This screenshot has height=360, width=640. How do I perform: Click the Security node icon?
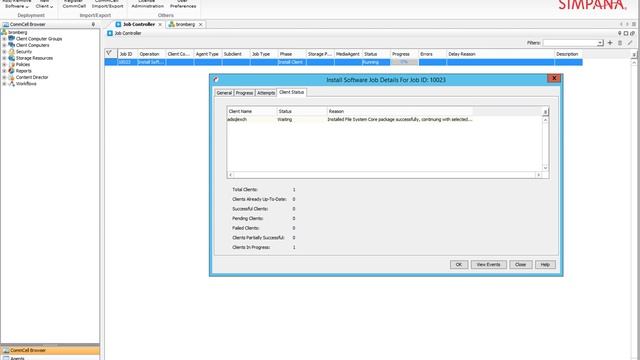(11, 51)
